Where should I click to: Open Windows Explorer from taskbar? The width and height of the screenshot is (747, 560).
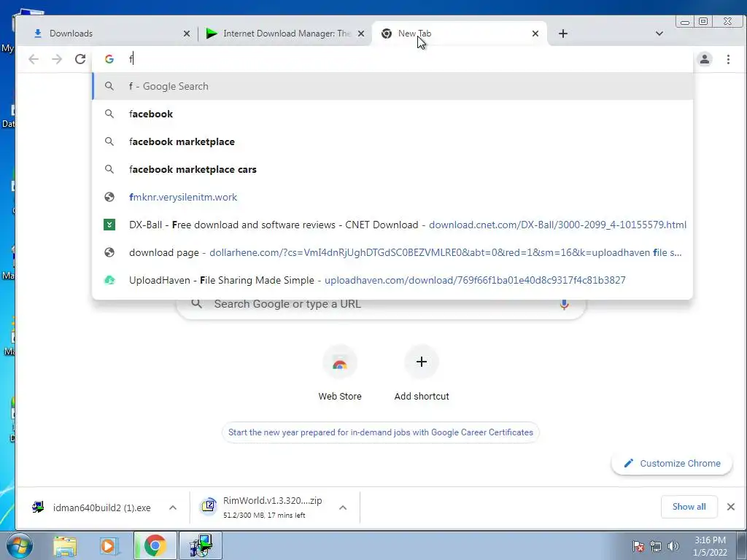pyautogui.click(x=65, y=545)
